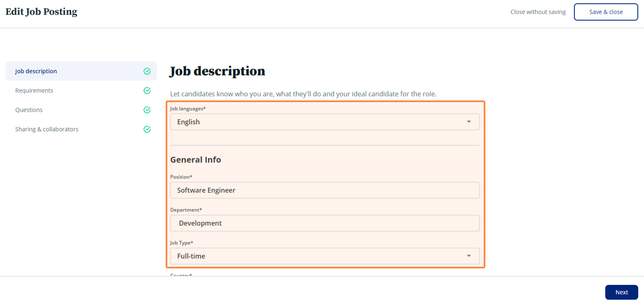
Task: Open the English language selector
Action: pyautogui.click(x=325, y=122)
